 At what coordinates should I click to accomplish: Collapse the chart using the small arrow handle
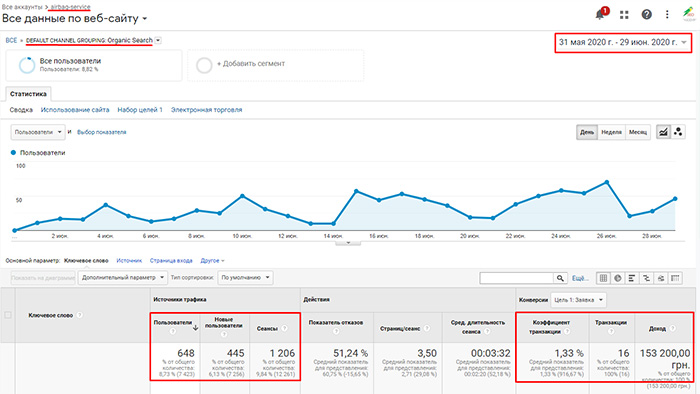(x=348, y=243)
